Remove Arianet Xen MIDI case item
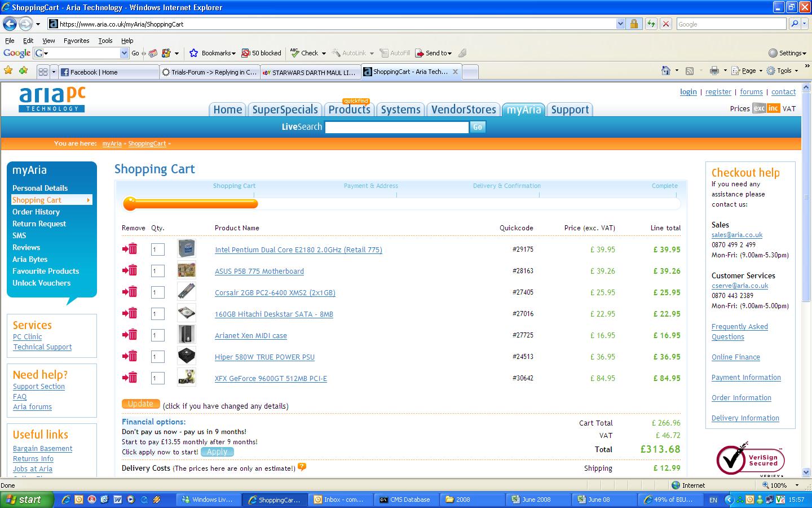The width and height of the screenshot is (812, 508). click(130, 335)
